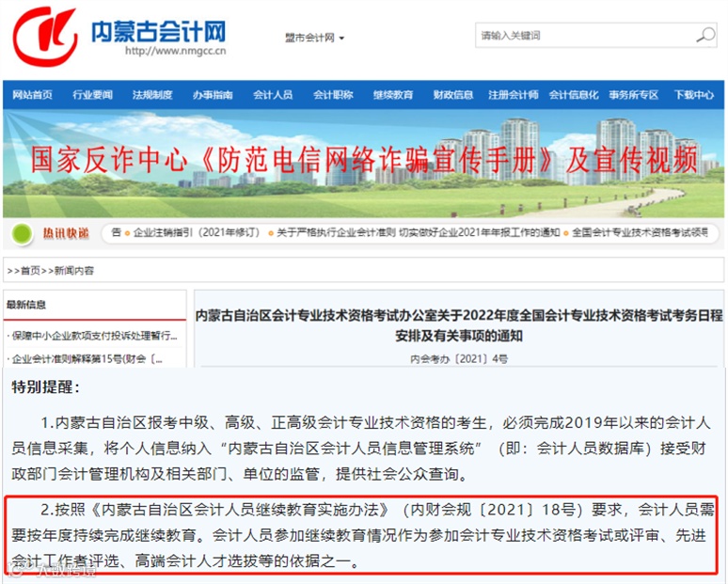Image resolution: width=728 pixels, height=584 pixels.
Task: Open the 企业会计准则解释第15号 sidebar link
Action: tap(87, 358)
